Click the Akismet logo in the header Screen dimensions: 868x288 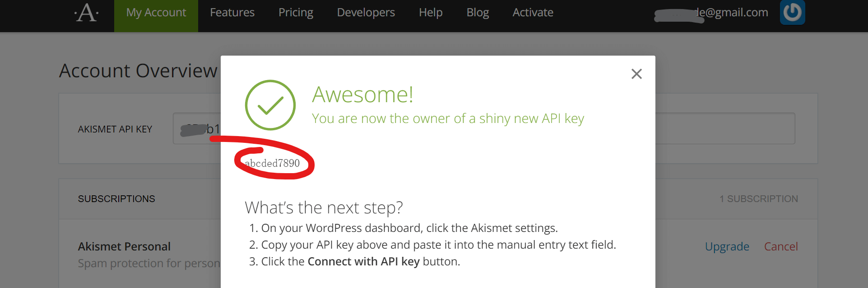87,13
